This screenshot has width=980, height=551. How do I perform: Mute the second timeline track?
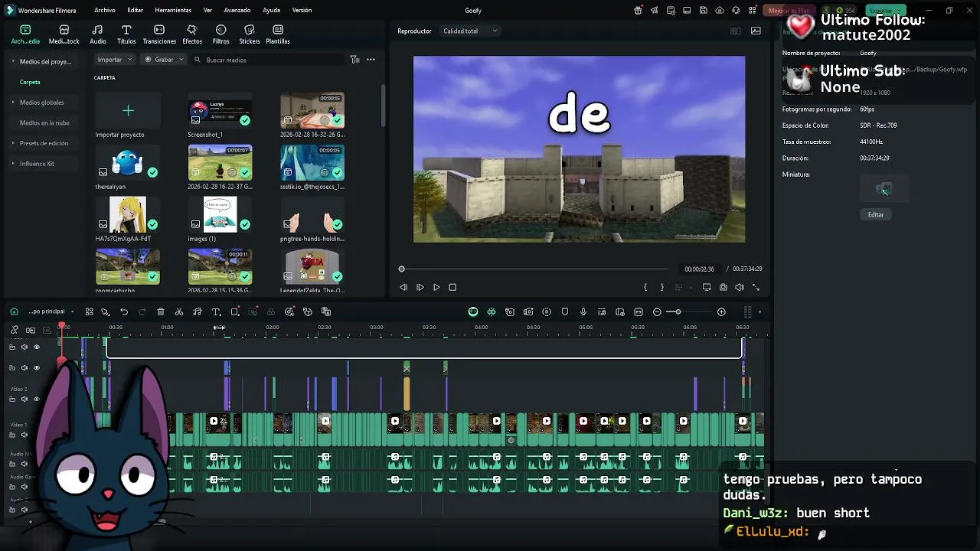[x=24, y=367]
